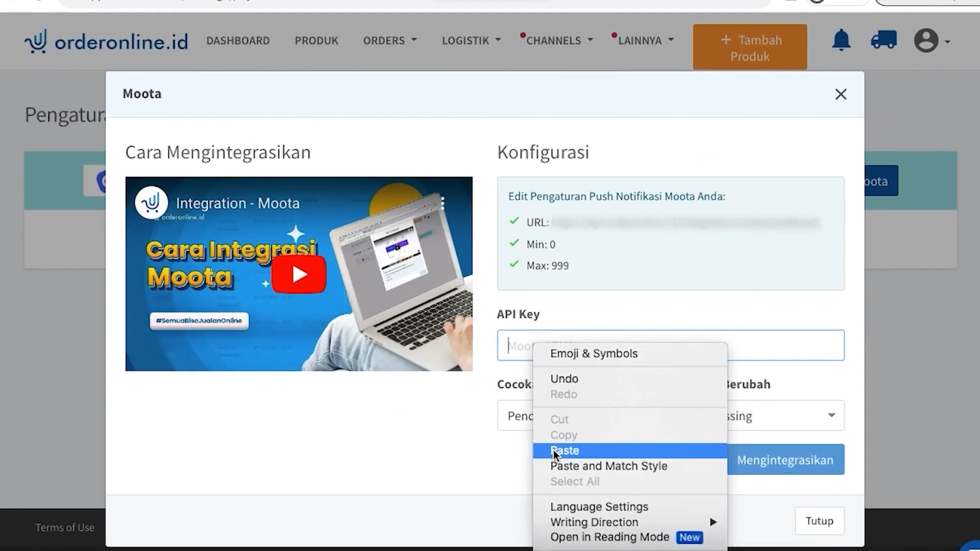This screenshot has height=551, width=980.
Task: Open the DASHBOARD page
Action: click(238, 40)
